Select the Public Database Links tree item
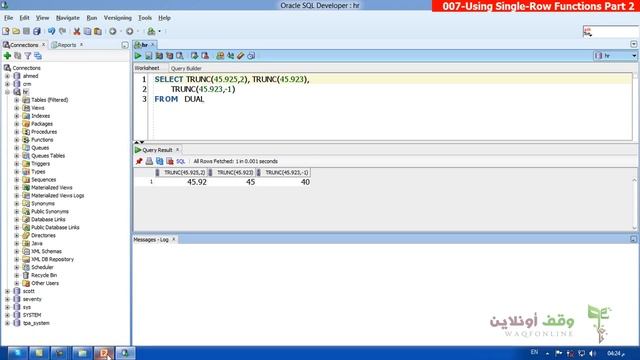This screenshot has width=640, height=360. point(55,227)
